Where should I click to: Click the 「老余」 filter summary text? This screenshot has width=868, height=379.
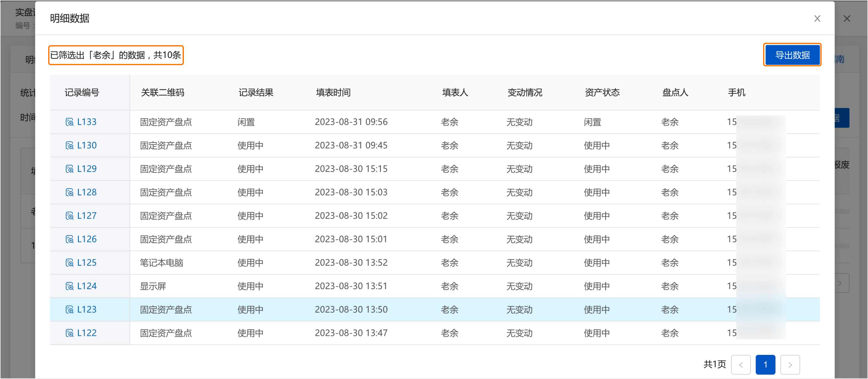point(116,55)
